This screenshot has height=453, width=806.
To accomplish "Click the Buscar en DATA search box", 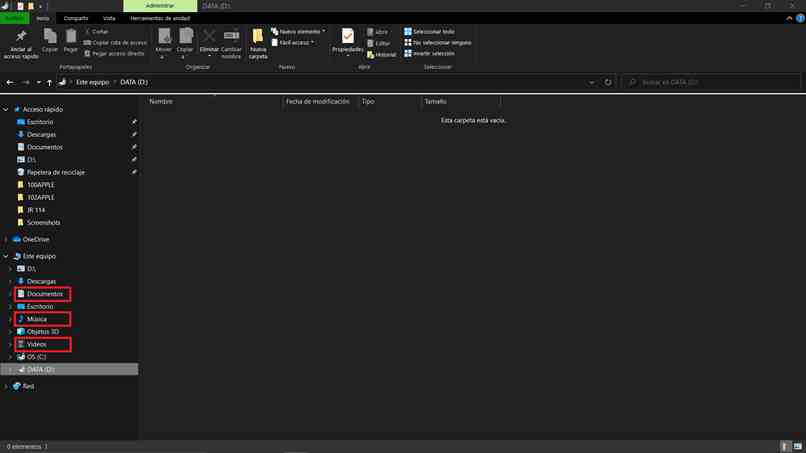I will (x=710, y=82).
